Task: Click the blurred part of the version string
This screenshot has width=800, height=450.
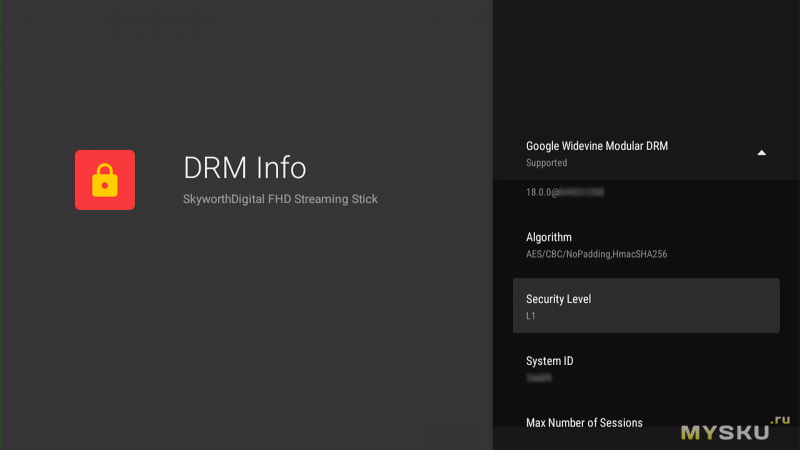Action: pyautogui.click(x=583, y=191)
